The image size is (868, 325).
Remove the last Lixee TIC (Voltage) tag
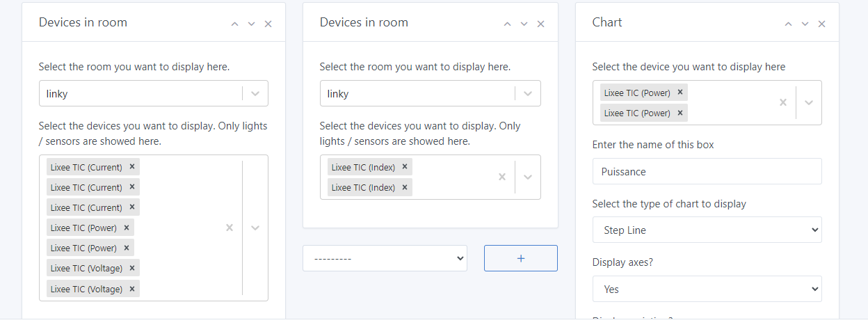tap(132, 288)
